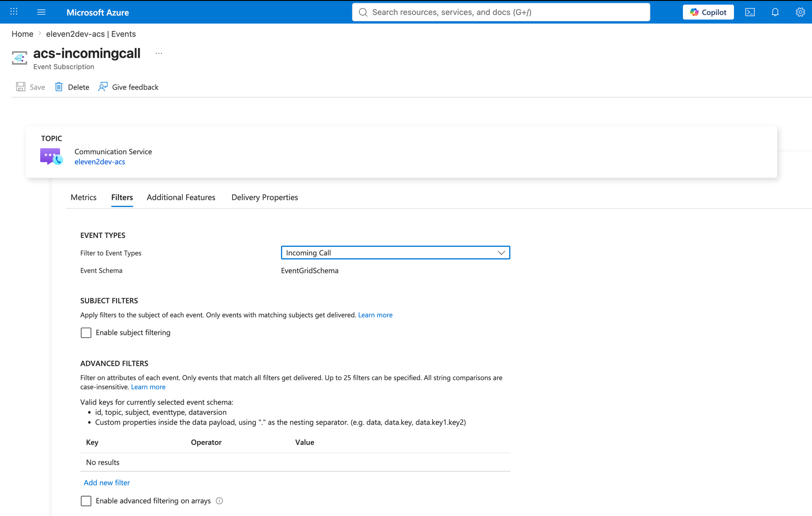Click the EventGridSchema value text
The image size is (812, 516).
[310, 270]
